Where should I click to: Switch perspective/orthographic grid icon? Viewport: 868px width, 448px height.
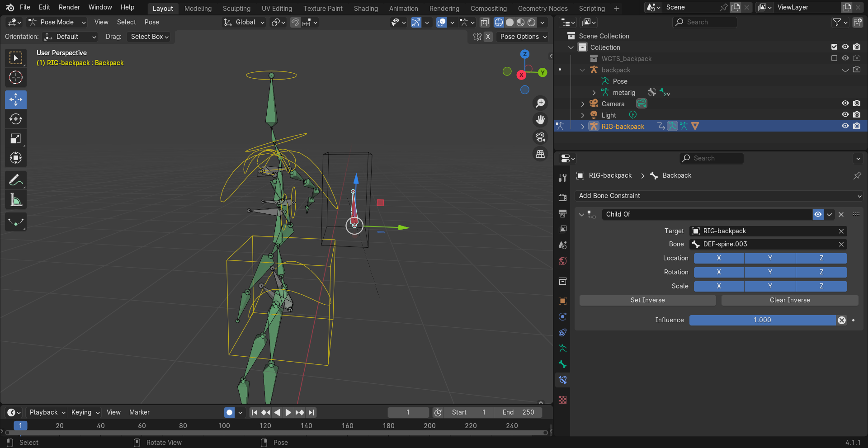(540, 154)
